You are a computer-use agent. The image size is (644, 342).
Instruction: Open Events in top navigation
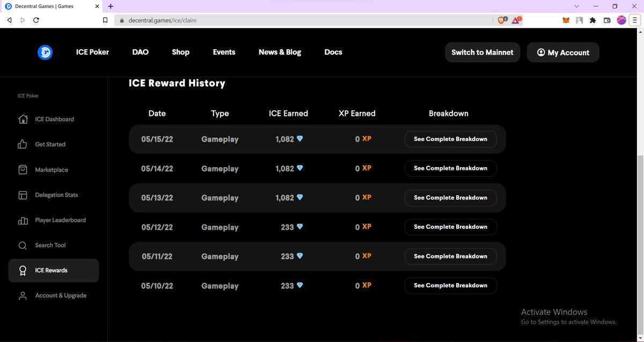[x=224, y=52]
